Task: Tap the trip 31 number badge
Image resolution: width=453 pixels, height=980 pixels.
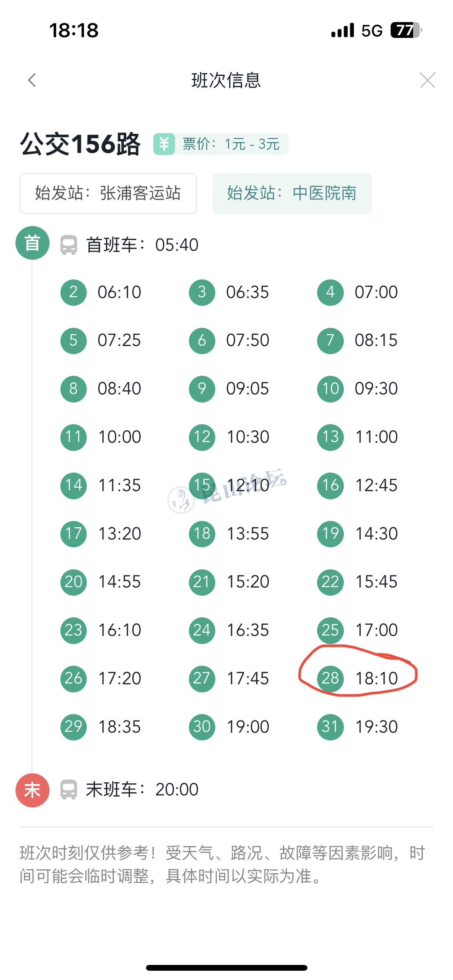Action: pyautogui.click(x=330, y=727)
